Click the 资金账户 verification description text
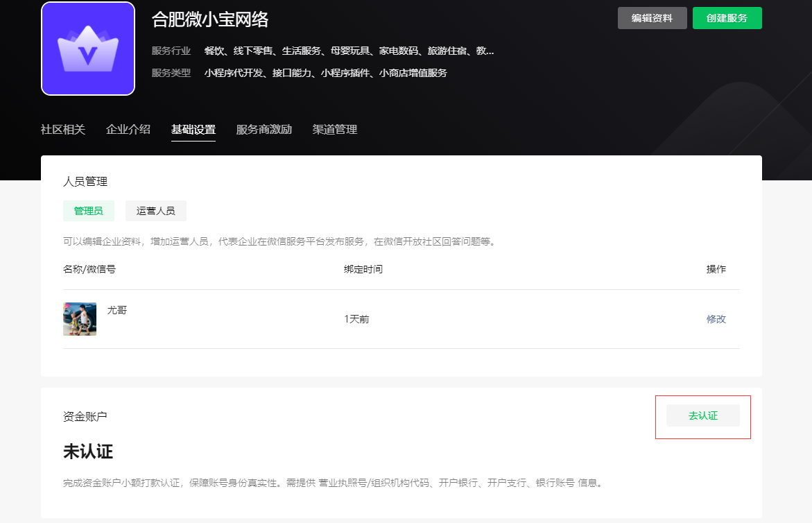Screen dimensions: 812x523 (x=334, y=483)
